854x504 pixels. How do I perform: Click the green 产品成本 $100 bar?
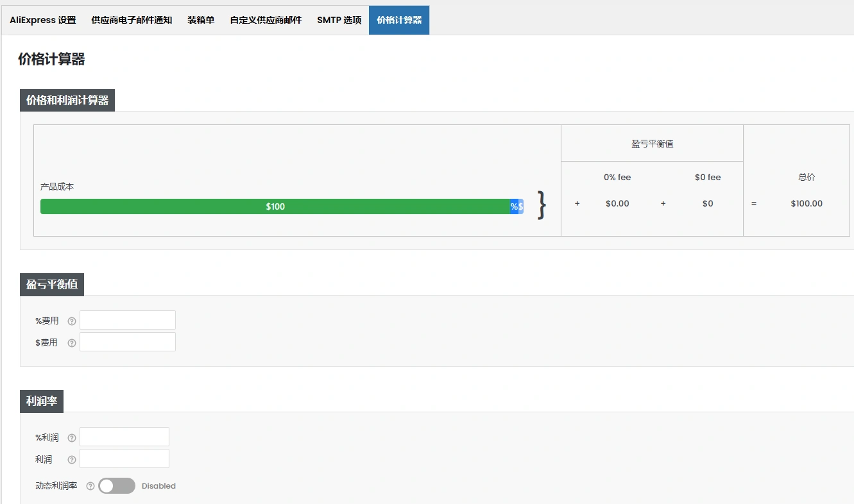coord(276,206)
